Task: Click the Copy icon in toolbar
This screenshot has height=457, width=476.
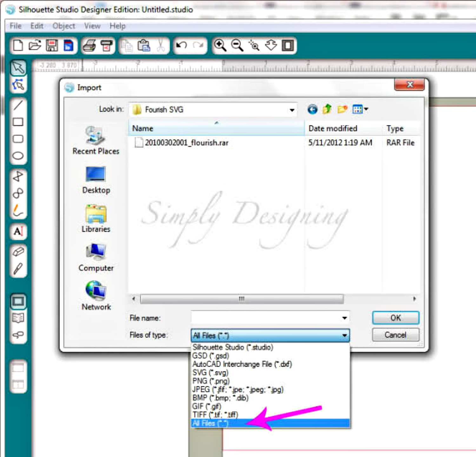Action: click(x=127, y=45)
